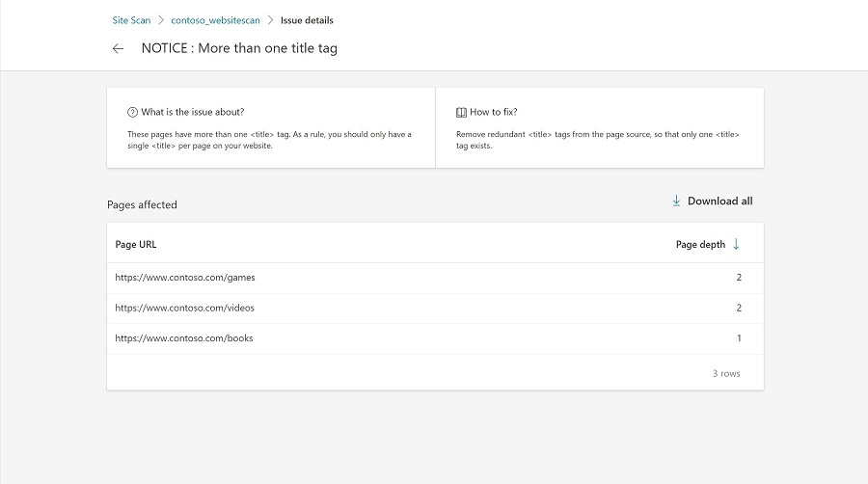This screenshot has width=868, height=484.
Task: Click the How to fix heading
Action: (x=493, y=112)
